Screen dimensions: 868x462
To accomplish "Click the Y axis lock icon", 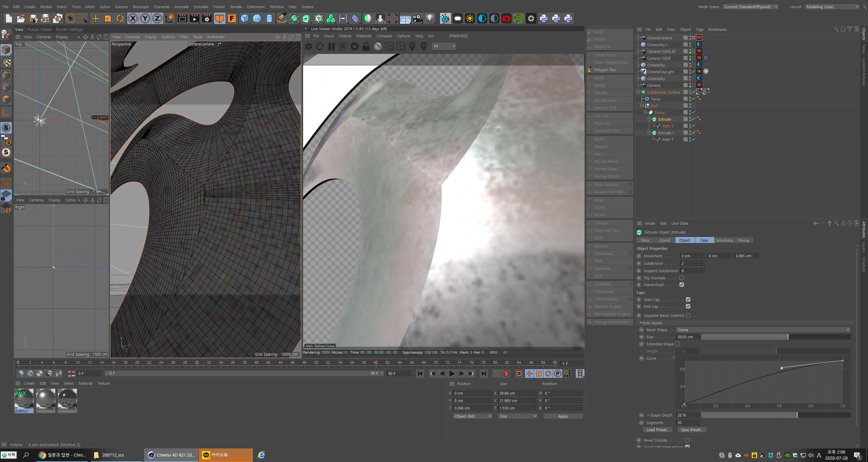I will click(x=145, y=18).
